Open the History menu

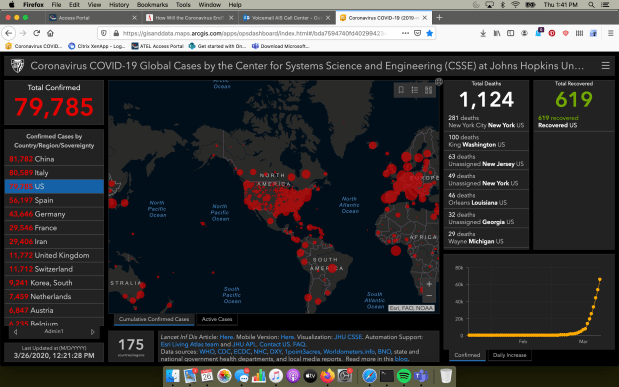tap(119, 5)
